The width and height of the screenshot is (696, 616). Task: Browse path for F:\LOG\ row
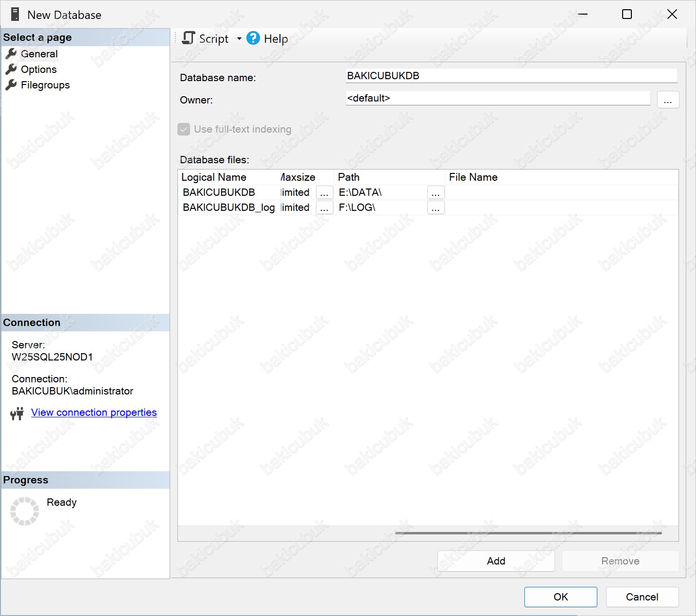435,207
